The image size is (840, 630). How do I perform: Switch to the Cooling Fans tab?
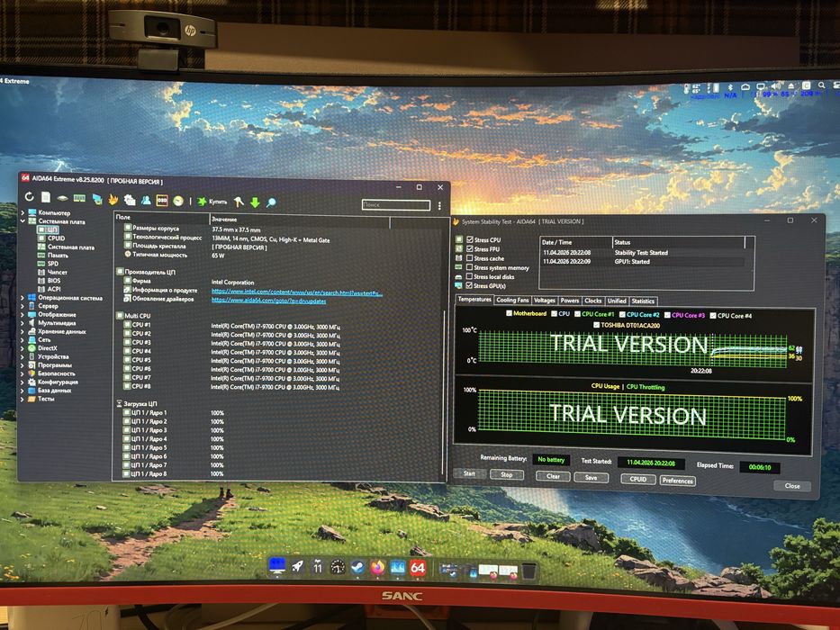(512, 300)
